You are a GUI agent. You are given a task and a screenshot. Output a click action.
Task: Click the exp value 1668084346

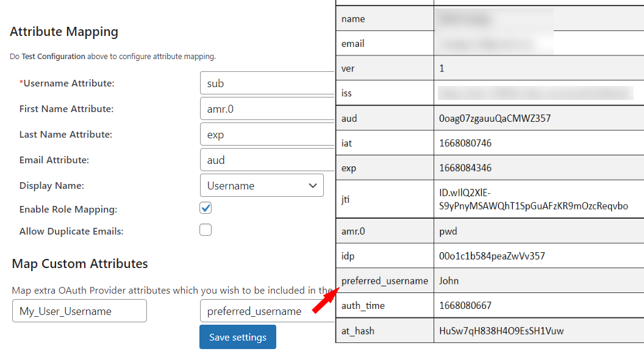[465, 168]
